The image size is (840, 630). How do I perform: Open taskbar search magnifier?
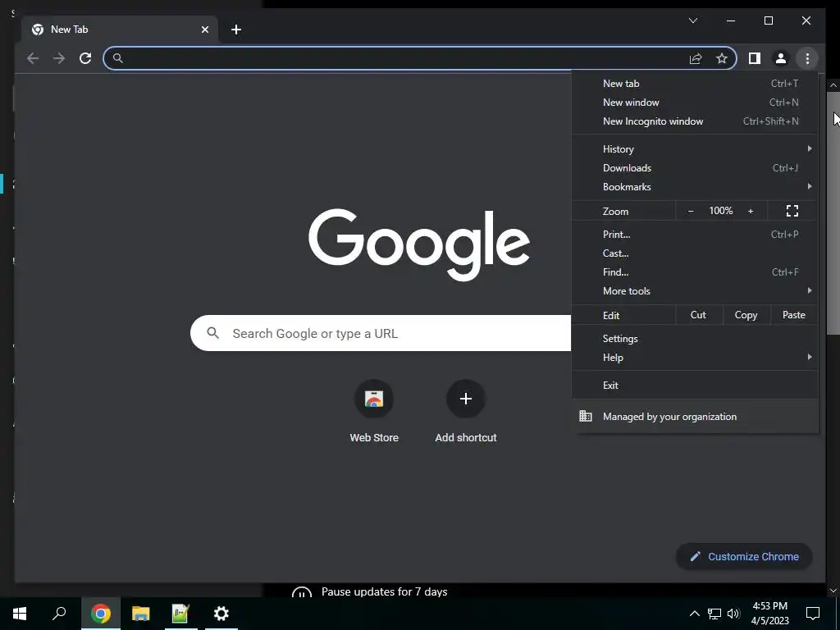(x=59, y=614)
